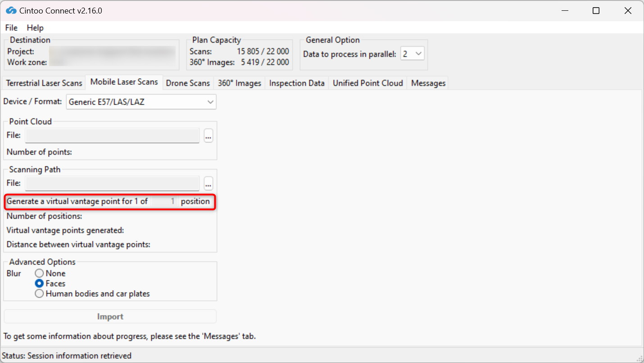Open the Help menu
The image size is (644, 363).
35,28
